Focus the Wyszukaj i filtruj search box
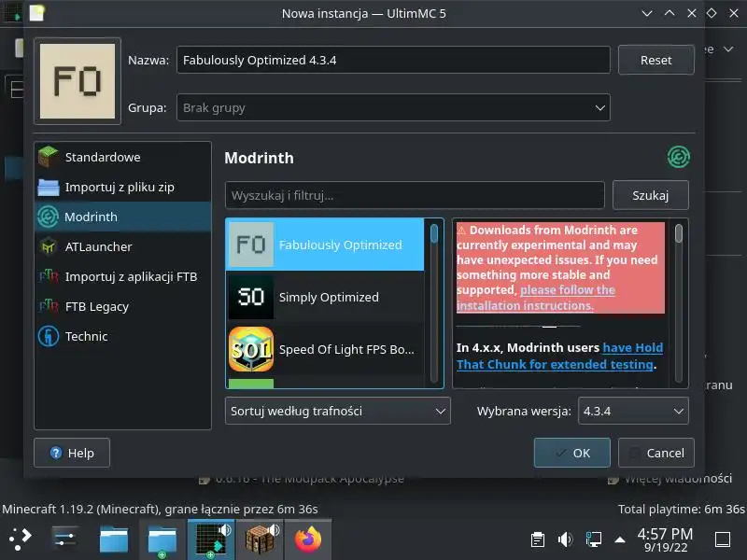Viewport: 747px width, 560px height. [x=415, y=195]
